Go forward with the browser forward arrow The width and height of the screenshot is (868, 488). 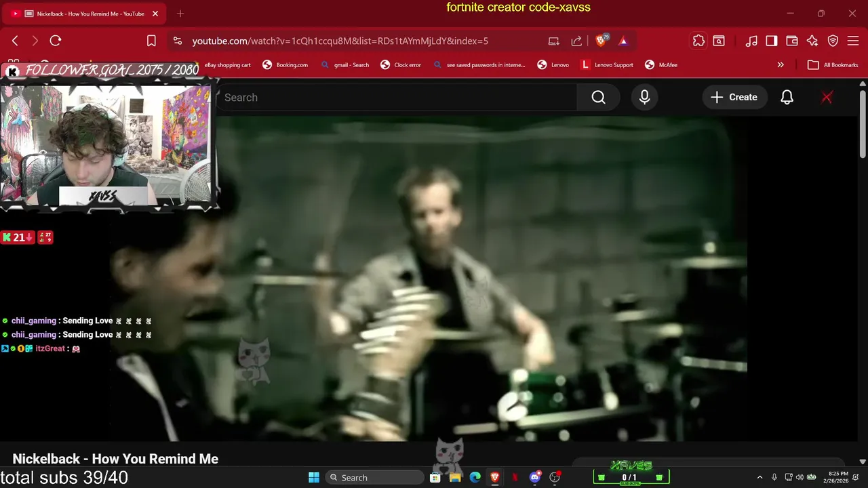tap(35, 41)
